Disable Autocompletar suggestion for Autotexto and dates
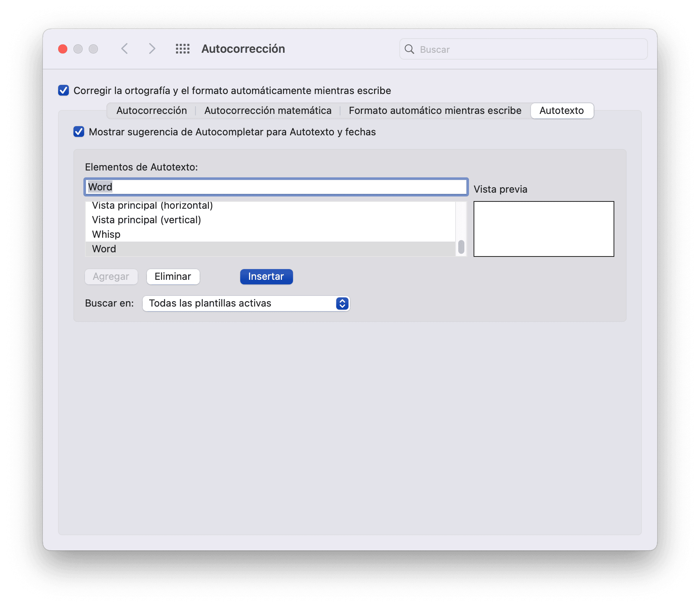700x607 pixels. (x=79, y=132)
